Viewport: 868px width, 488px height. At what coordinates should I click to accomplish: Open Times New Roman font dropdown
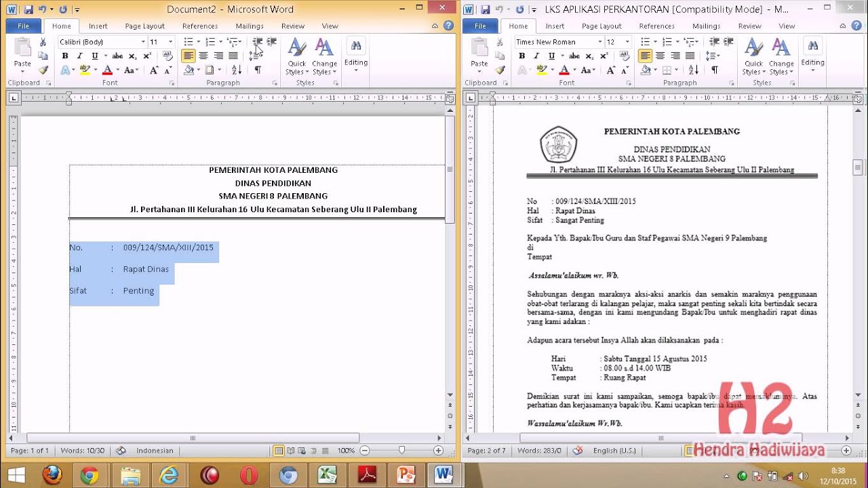click(600, 42)
